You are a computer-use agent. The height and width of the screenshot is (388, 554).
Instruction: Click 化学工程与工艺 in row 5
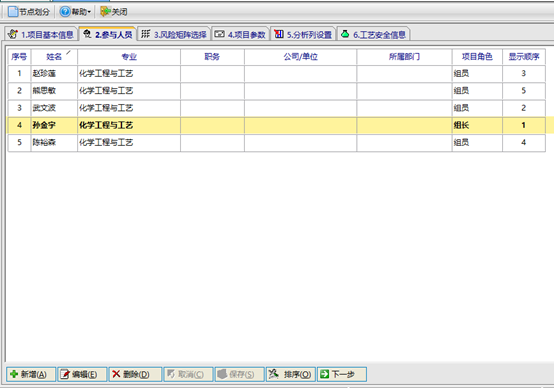[x=106, y=142]
